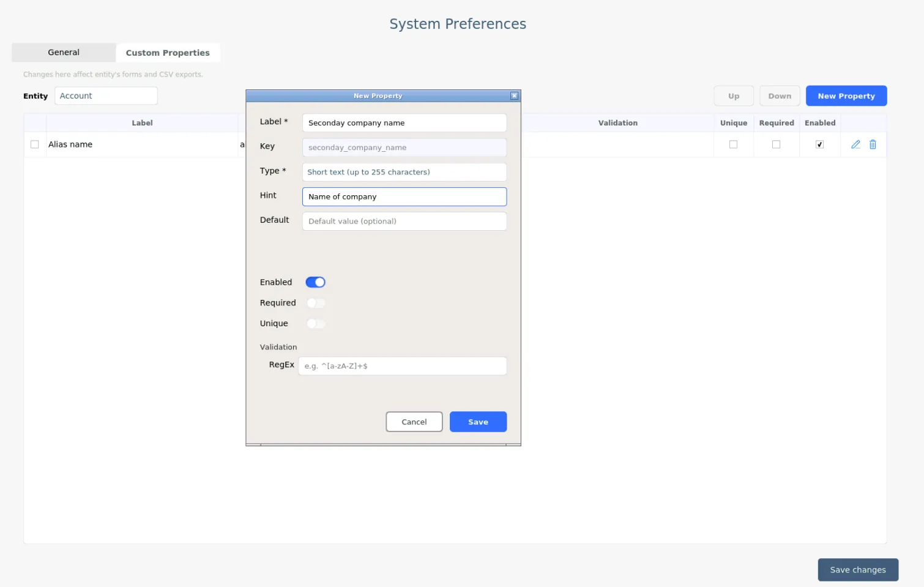This screenshot has width=924, height=587.
Task: Tick the Alias name row selection checkbox
Action: point(35,144)
